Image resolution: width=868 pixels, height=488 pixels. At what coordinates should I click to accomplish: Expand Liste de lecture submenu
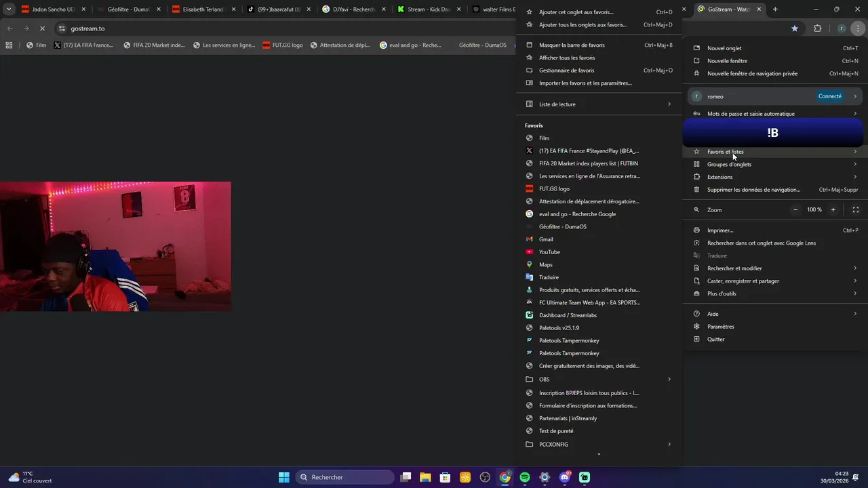tap(599, 104)
